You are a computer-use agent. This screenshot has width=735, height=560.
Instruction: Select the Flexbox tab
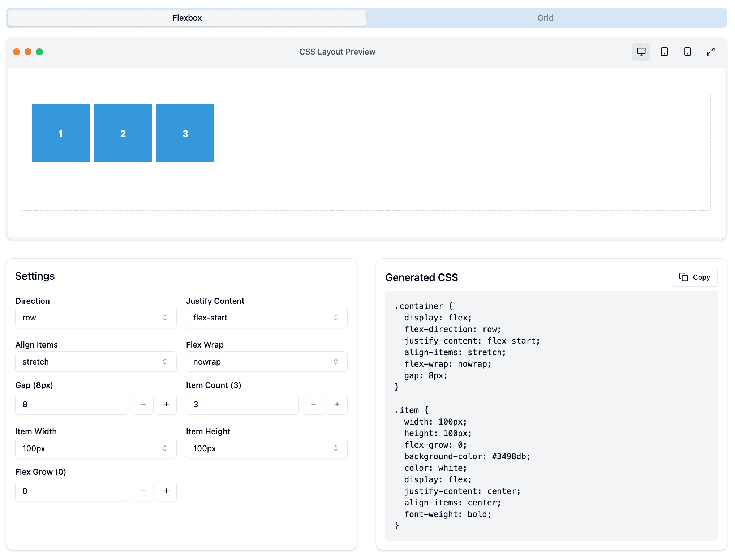tap(187, 18)
